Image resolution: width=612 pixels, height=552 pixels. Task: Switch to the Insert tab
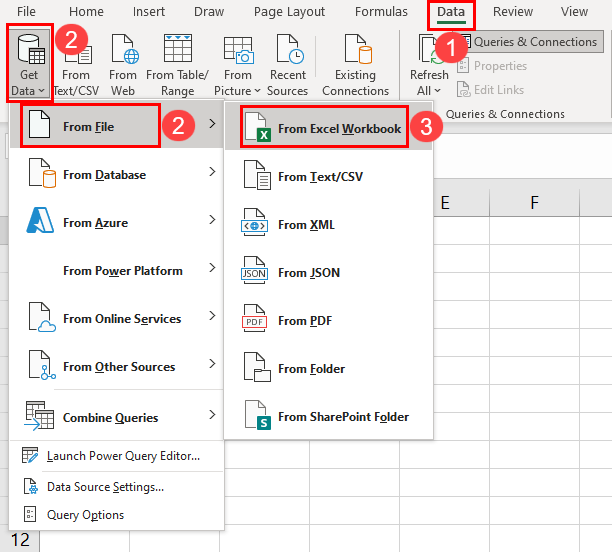pyautogui.click(x=149, y=12)
